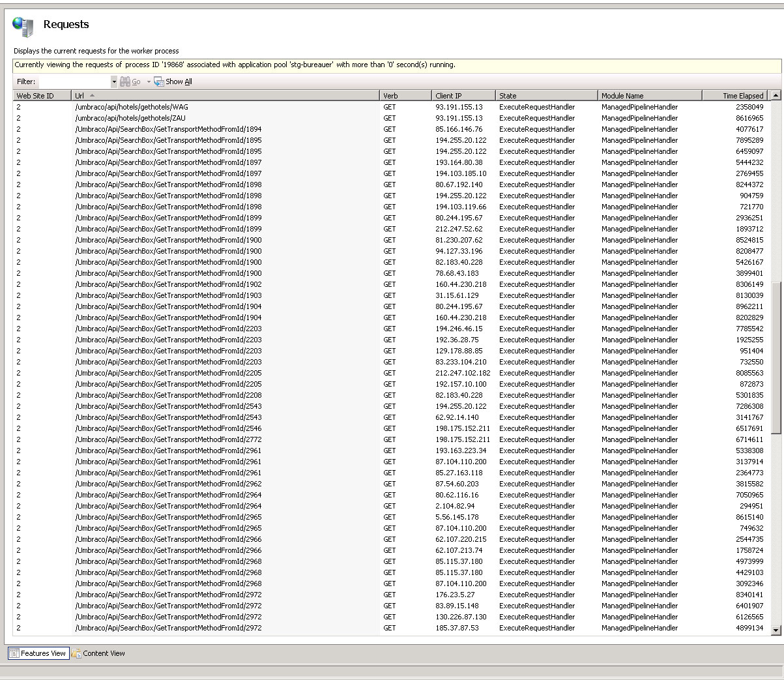Image resolution: width=784 pixels, height=680 pixels.
Task: Sort by the Url column header
Action: (225, 95)
